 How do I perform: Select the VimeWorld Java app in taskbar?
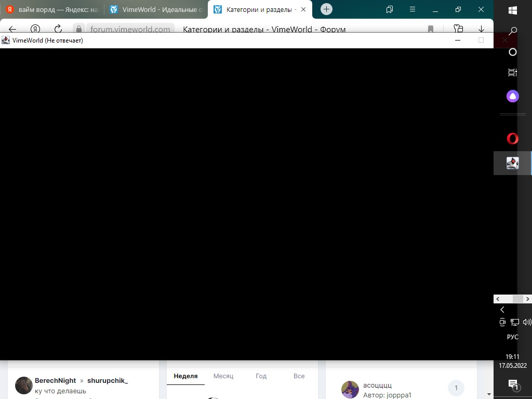[x=513, y=163]
